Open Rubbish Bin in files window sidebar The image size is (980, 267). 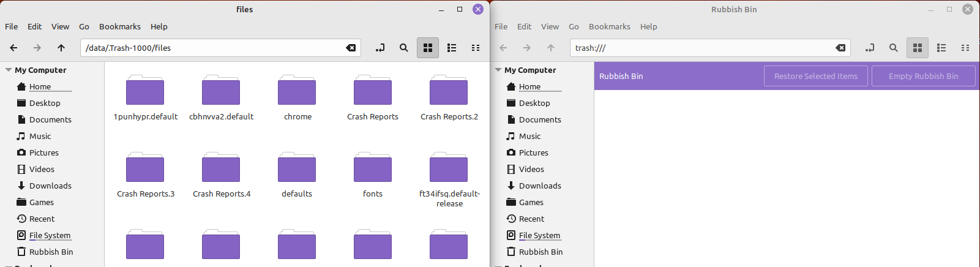coord(52,252)
